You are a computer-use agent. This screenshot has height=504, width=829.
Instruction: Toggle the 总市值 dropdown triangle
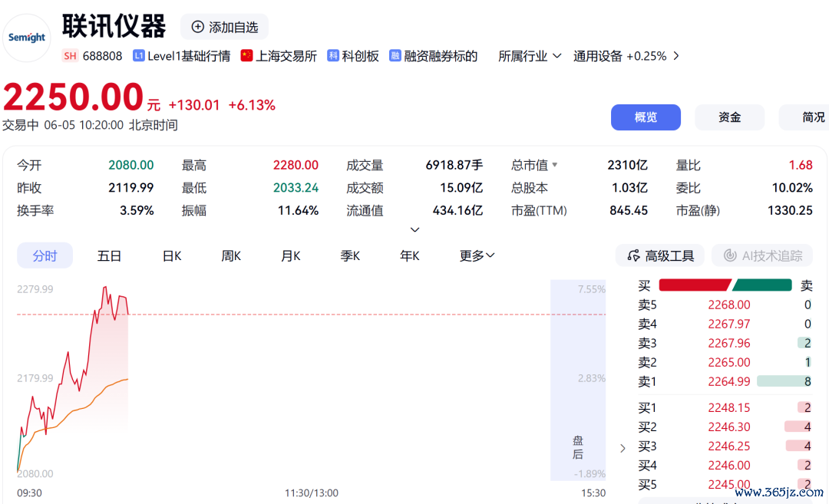pos(555,165)
